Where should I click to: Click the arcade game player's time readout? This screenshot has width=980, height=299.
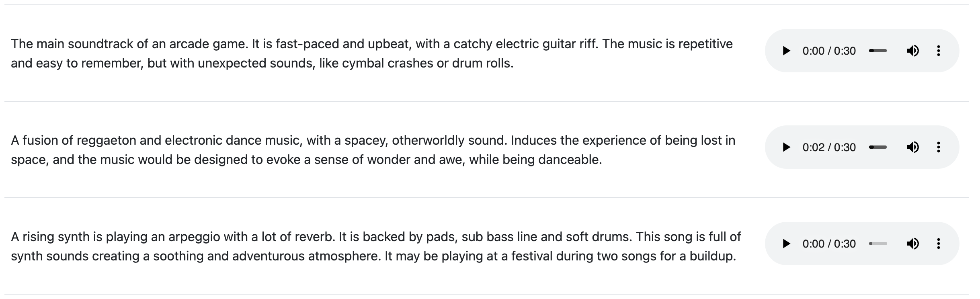(x=829, y=51)
